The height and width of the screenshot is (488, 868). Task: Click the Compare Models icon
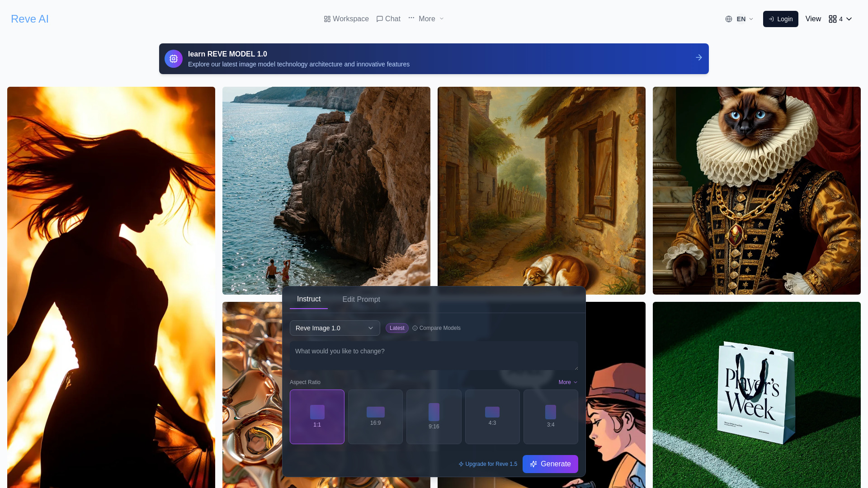[415, 328]
